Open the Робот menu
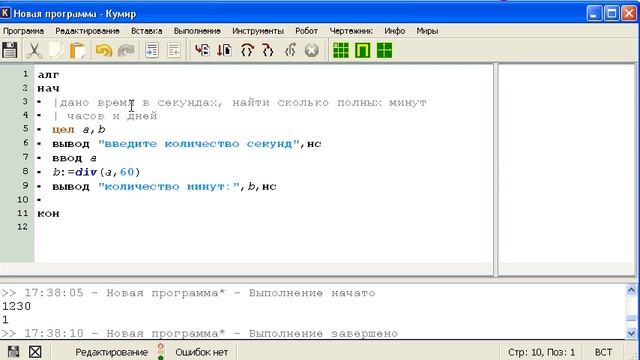This screenshot has height=360, width=640. [307, 31]
